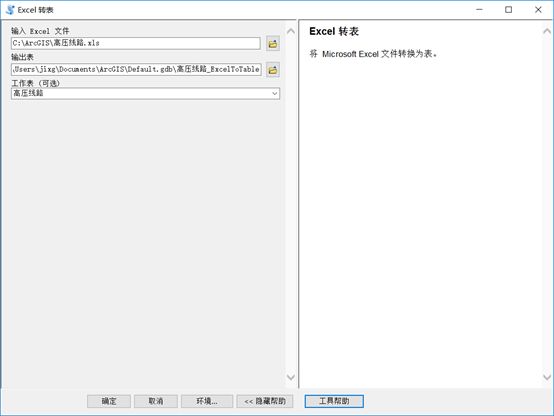Image resolution: width=554 pixels, height=416 pixels.
Task: Confirm with the 确定 button
Action: (109, 401)
